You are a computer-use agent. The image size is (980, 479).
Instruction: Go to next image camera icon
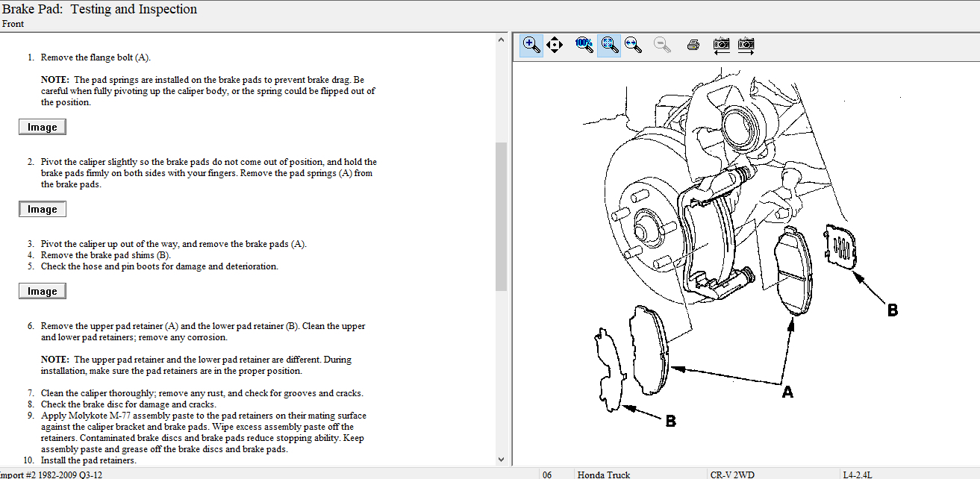[x=746, y=46]
